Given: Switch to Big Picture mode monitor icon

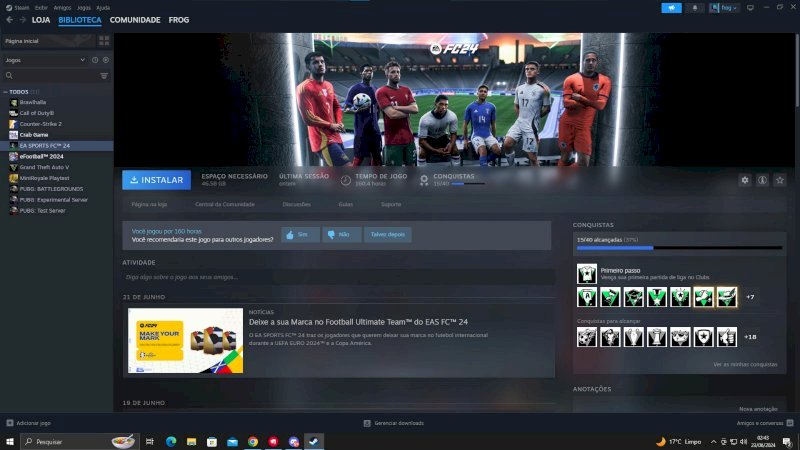Looking at the screenshot, I should 750,8.
